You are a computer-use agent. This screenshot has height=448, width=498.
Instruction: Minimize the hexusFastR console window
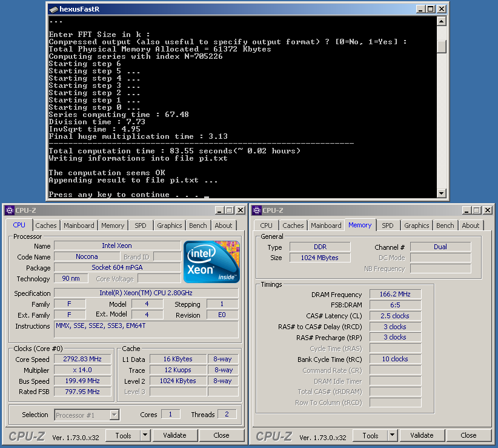click(x=420, y=9)
